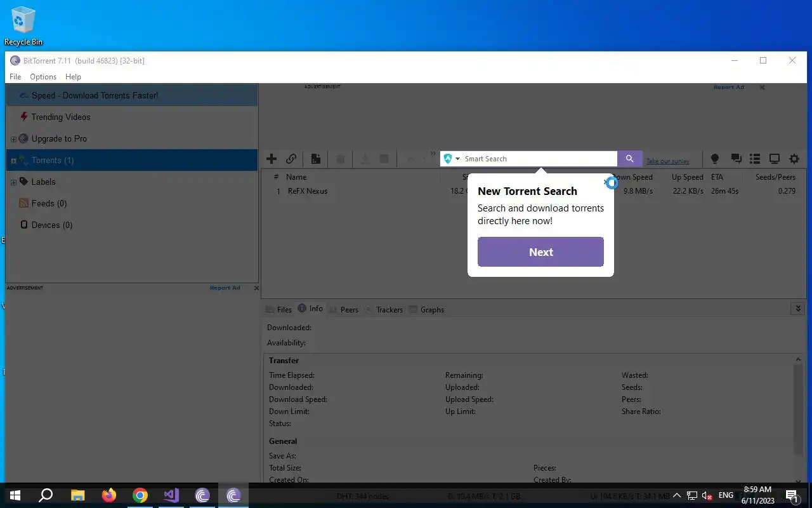Sort by the Up Speed column header

coord(688,177)
